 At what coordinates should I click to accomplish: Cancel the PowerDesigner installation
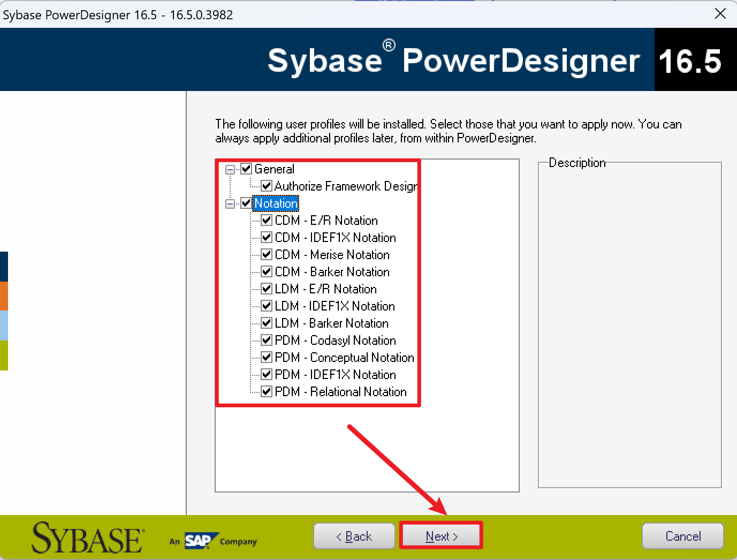pos(682,536)
